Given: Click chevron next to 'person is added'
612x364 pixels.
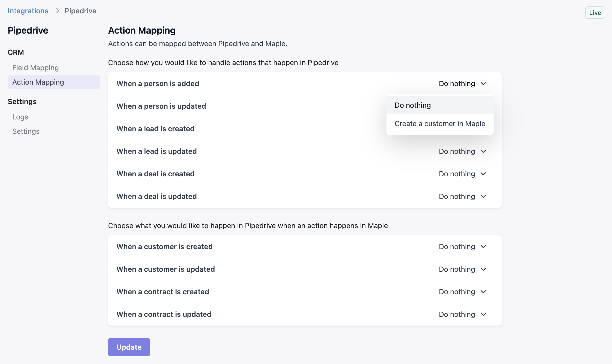Looking at the screenshot, I should (483, 84).
